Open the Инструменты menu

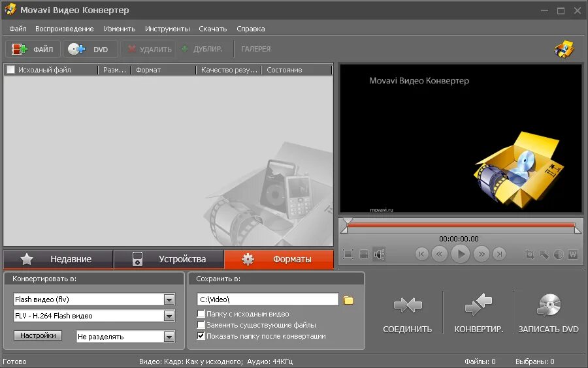[167, 29]
